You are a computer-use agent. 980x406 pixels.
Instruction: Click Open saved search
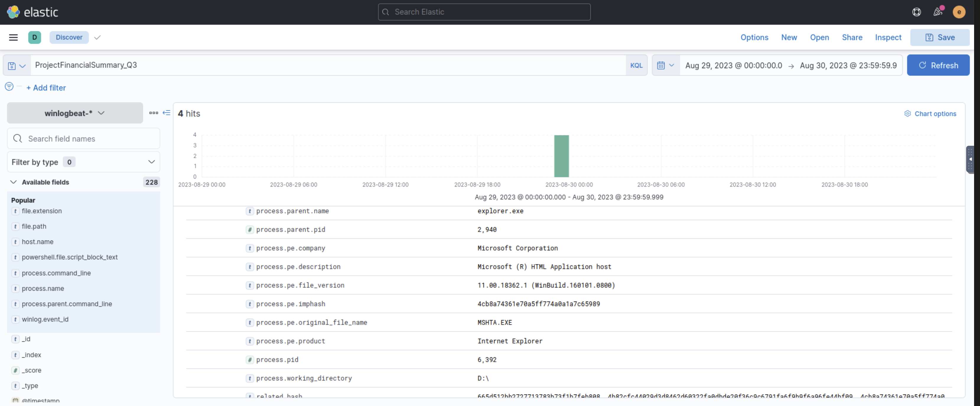[819, 37]
